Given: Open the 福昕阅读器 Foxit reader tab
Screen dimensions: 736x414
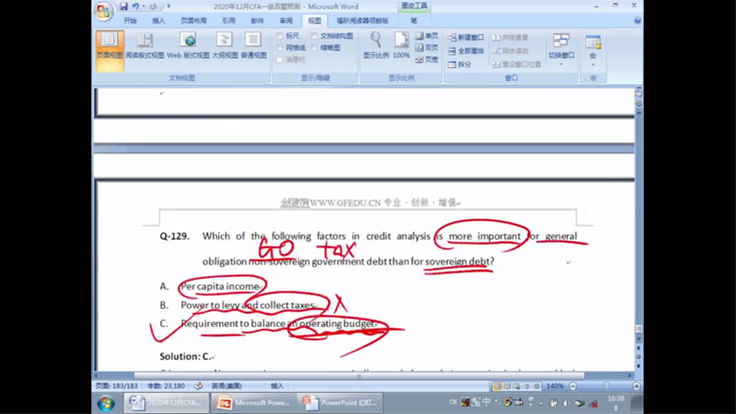Looking at the screenshot, I should [362, 21].
